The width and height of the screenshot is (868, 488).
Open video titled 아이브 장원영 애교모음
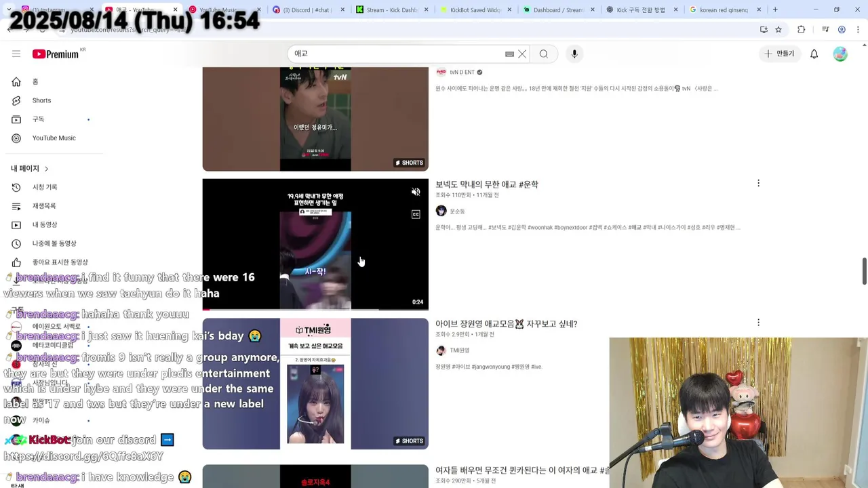pos(506,324)
